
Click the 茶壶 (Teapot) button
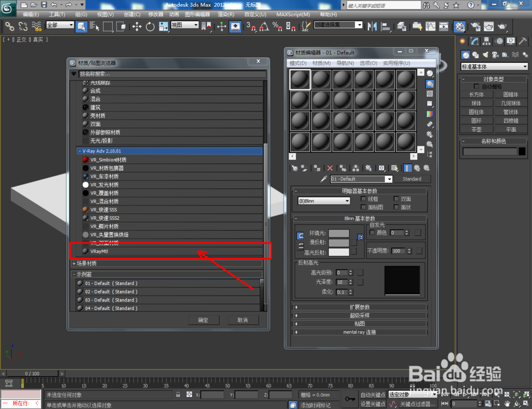pyautogui.click(x=476, y=129)
